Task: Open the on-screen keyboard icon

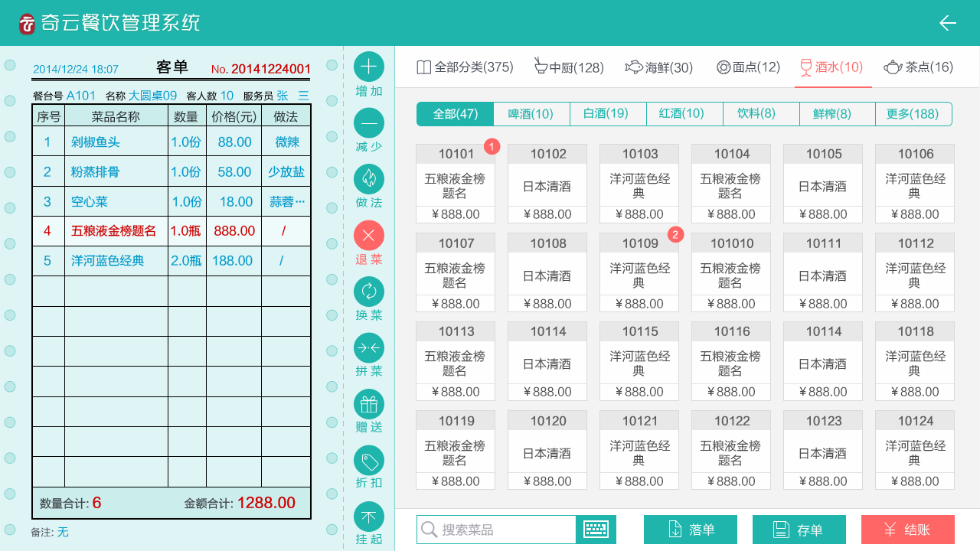Action: click(596, 530)
